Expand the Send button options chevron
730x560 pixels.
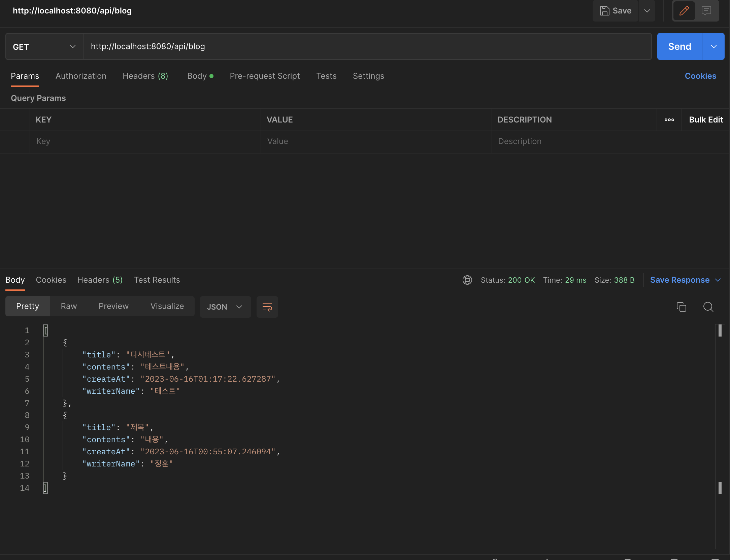point(714,46)
